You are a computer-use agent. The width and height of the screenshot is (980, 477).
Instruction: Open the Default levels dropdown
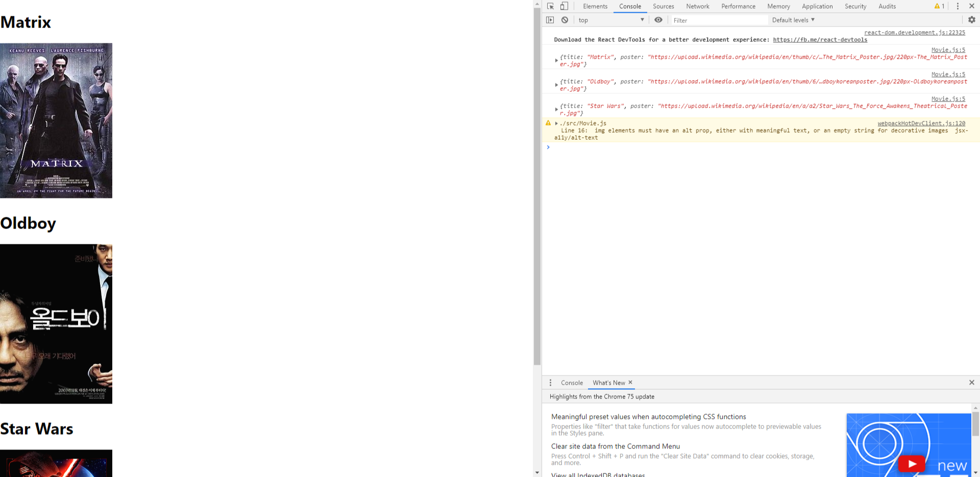pyautogui.click(x=793, y=20)
